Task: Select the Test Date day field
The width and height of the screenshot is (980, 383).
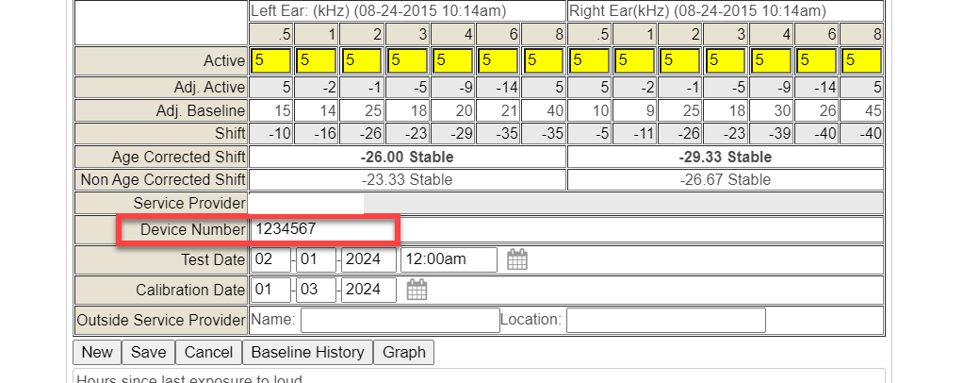Action: (x=316, y=259)
